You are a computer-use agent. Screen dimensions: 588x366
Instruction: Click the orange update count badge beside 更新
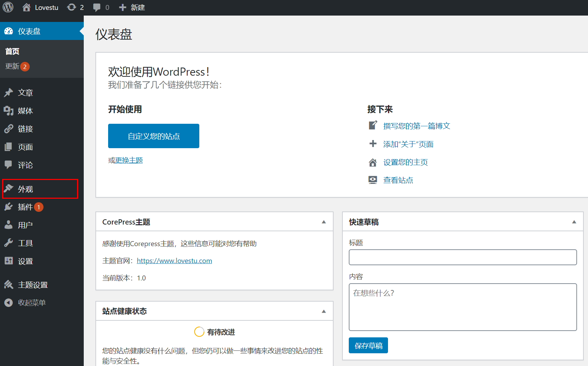[25, 66]
